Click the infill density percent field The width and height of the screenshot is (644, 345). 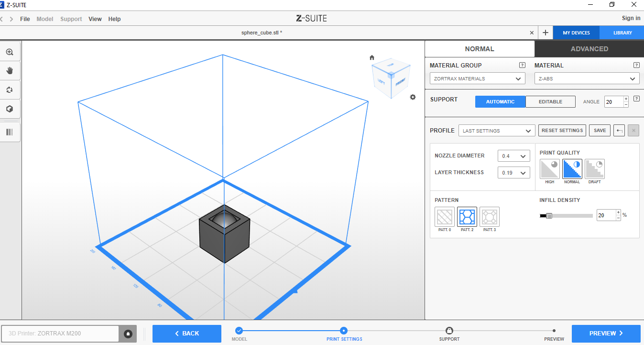(x=606, y=215)
